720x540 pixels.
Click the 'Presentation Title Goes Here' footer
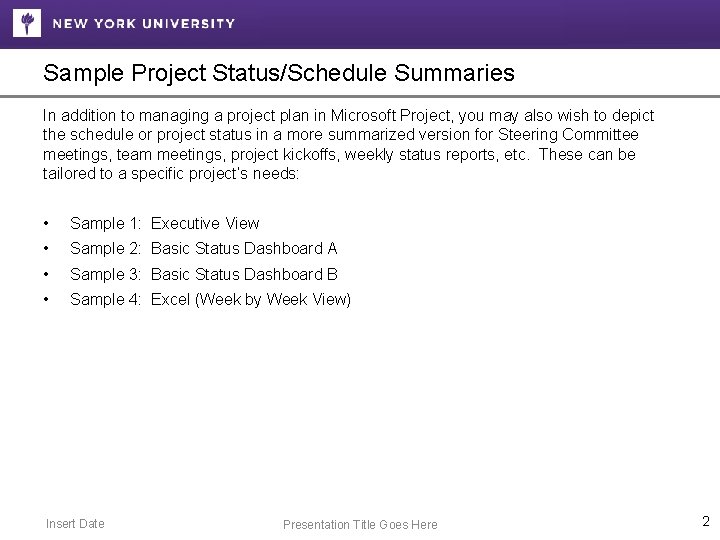coord(360,524)
